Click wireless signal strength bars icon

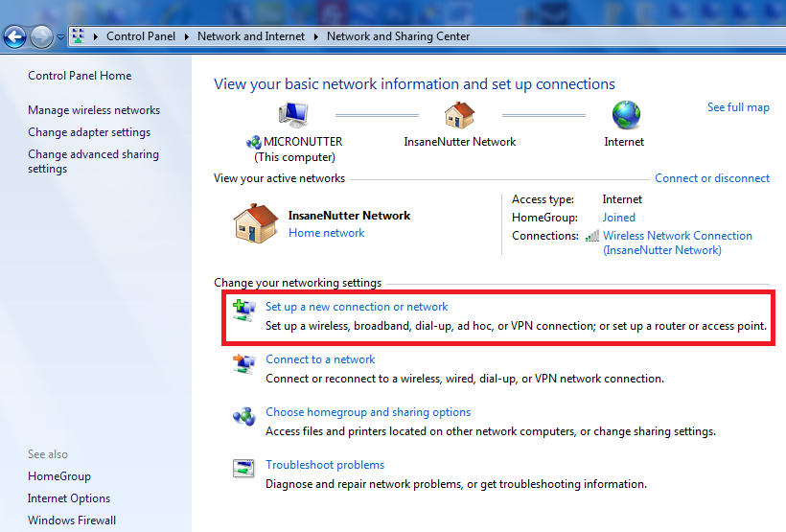[592, 236]
